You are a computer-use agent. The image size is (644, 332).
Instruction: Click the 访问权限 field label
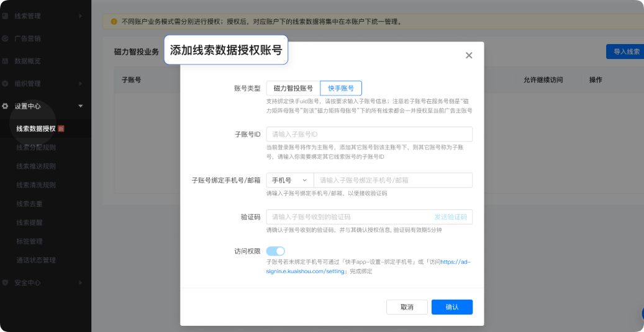pyautogui.click(x=247, y=251)
